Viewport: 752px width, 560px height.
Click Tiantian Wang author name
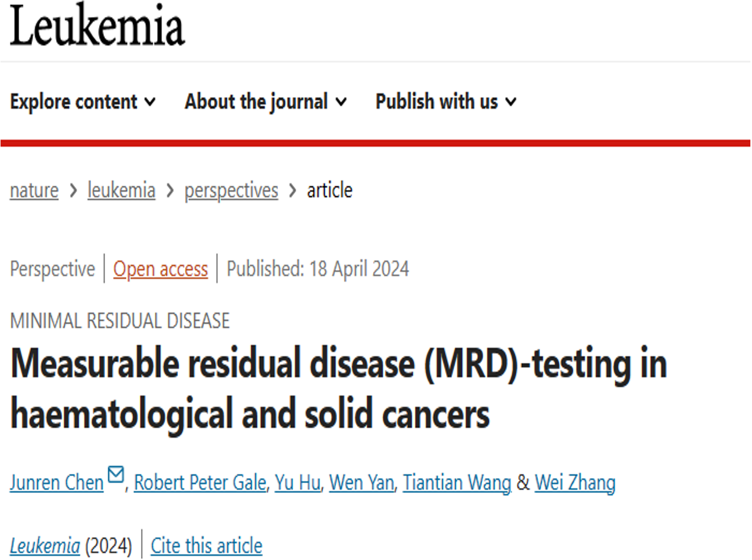click(x=457, y=483)
